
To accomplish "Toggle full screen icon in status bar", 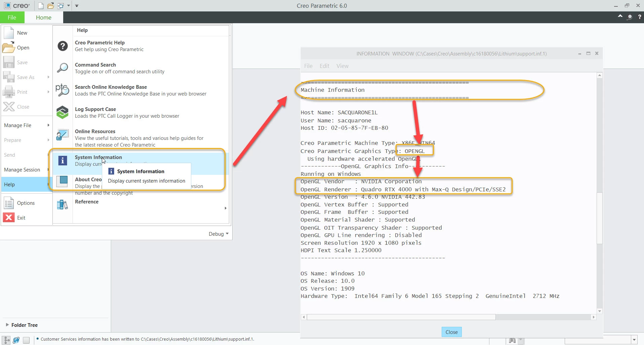I will 26,340.
